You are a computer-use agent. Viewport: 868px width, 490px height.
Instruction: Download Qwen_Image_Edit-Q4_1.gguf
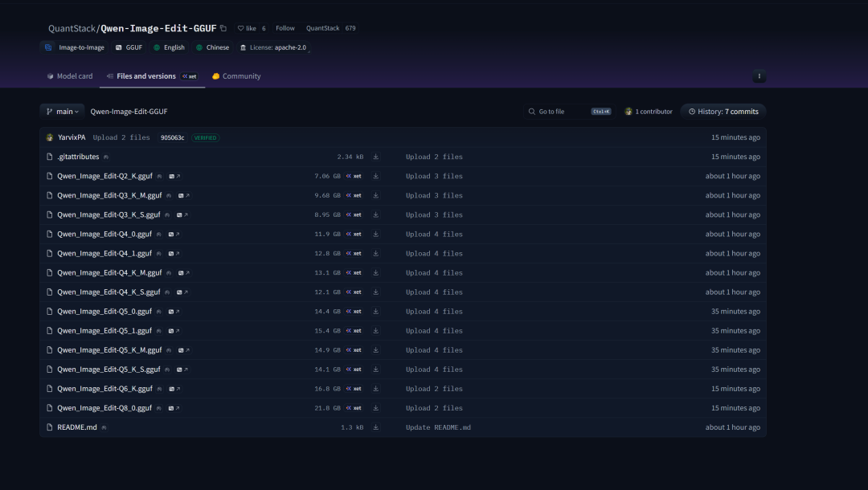pyautogui.click(x=376, y=254)
